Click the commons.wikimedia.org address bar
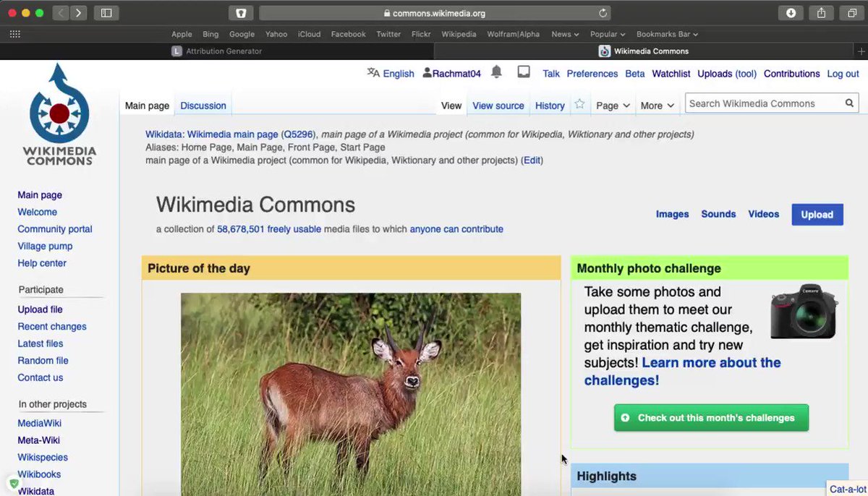The width and height of the screenshot is (868, 496). pos(434,13)
